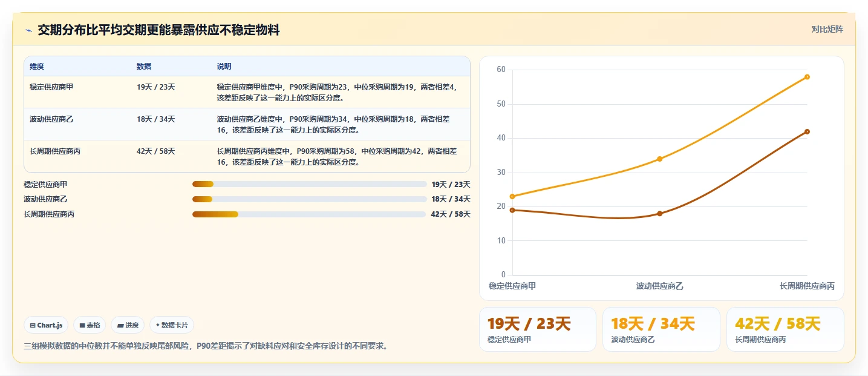868x376 pixels.
Task: Click the 60 tick on the chart y-axis
Action: click(501, 70)
